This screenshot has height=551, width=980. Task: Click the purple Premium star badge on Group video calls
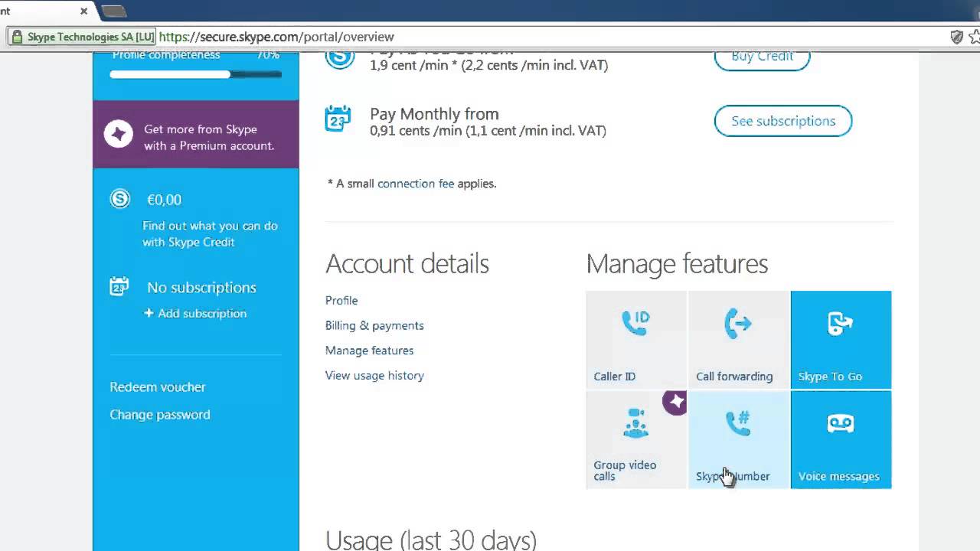(x=675, y=403)
